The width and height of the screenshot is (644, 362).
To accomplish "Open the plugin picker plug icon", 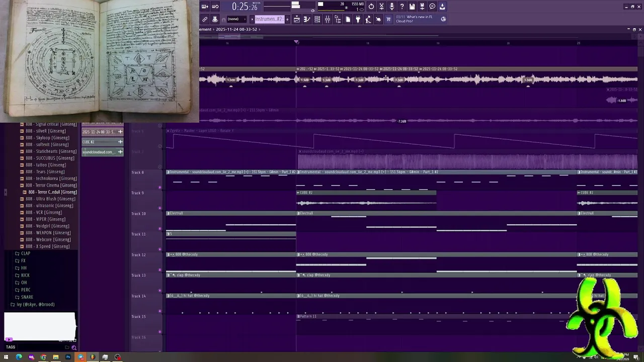I will [x=358, y=19].
